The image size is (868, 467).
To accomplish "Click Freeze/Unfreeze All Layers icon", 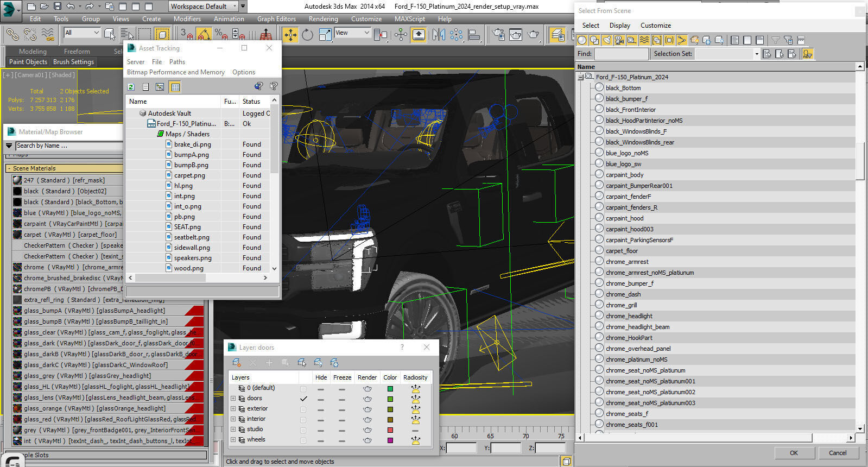I will click(x=334, y=363).
